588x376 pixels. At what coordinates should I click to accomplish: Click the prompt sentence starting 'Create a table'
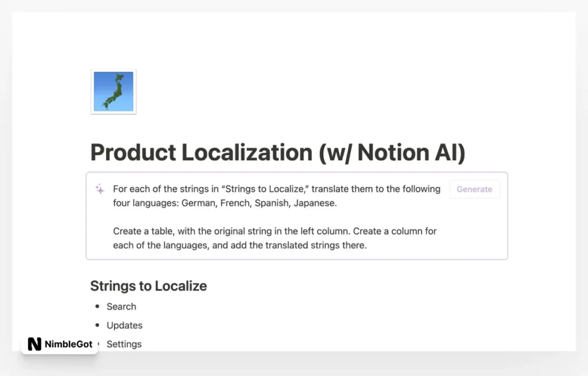pos(275,238)
